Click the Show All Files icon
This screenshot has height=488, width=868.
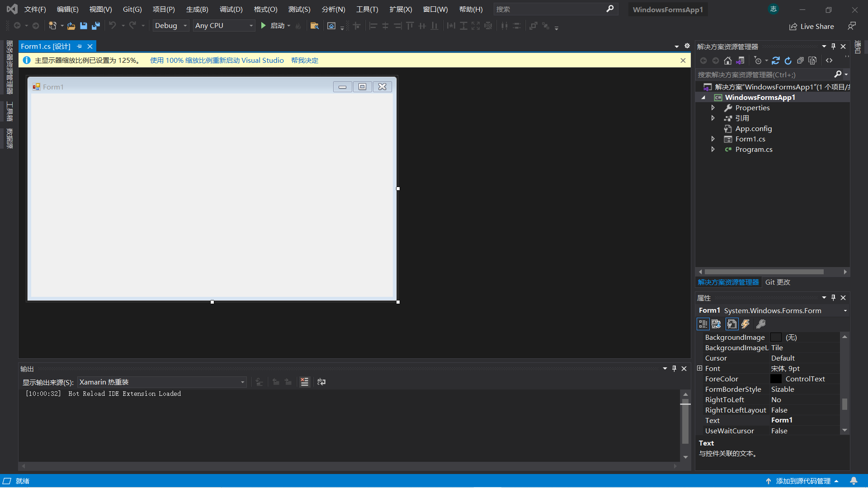point(812,61)
